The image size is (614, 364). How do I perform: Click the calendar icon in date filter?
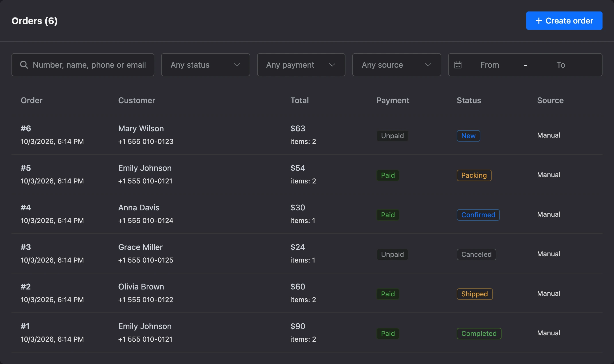(x=458, y=65)
